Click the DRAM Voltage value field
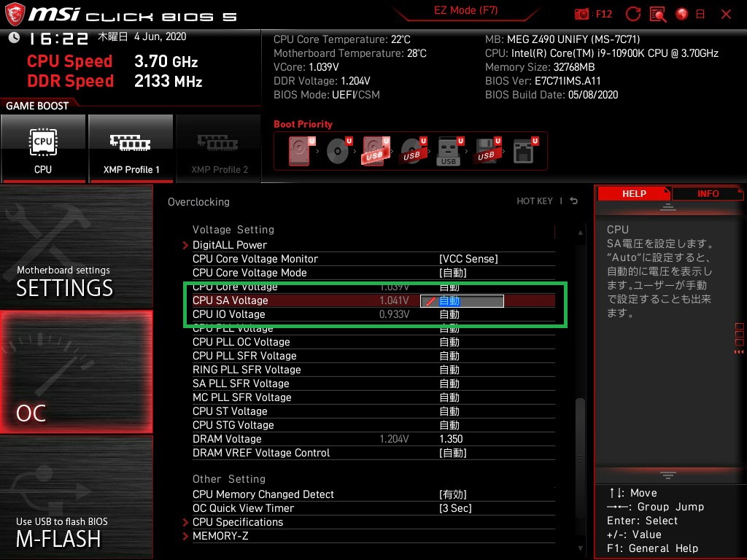This screenshot has height=560, width=747. [452, 439]
